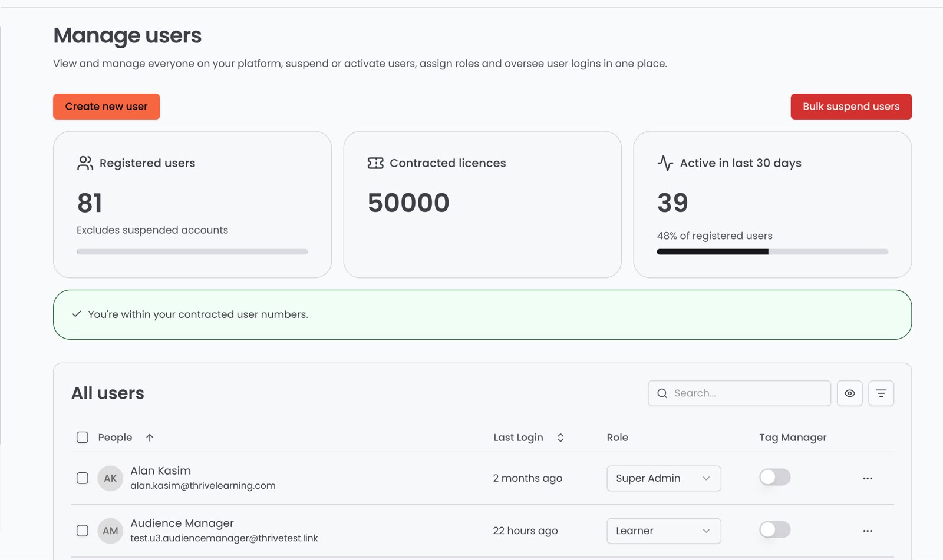Viewport: 943px width, 560px height.
Task: Click the Registered users people icon
Action: (x=85, y=163)
